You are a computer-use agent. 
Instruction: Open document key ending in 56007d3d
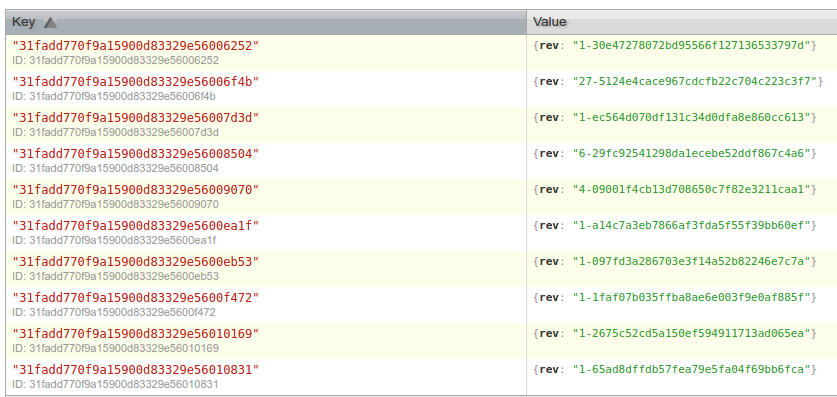pyautogui.click(x=136, y=118)
